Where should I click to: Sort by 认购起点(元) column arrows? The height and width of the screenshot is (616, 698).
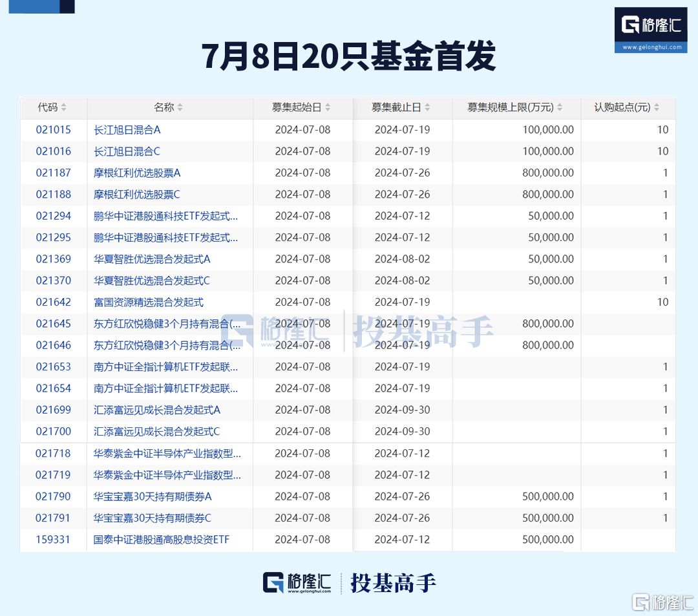pos(657,107)
